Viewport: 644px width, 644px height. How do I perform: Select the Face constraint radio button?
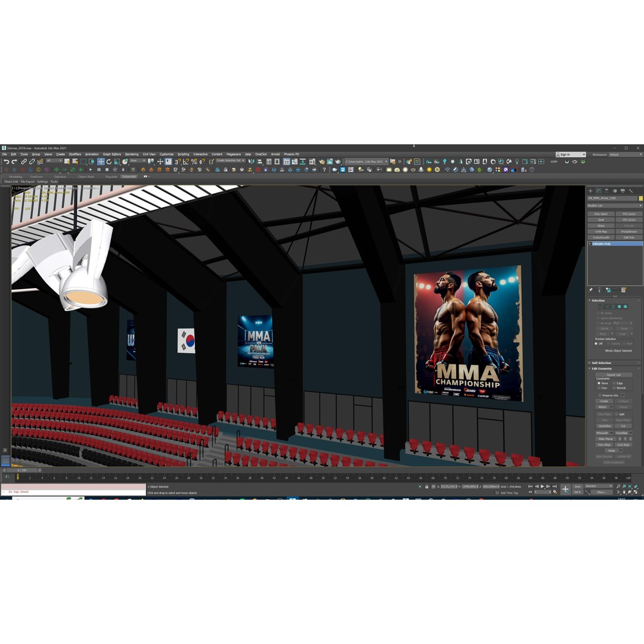click(x=599, y=388)
